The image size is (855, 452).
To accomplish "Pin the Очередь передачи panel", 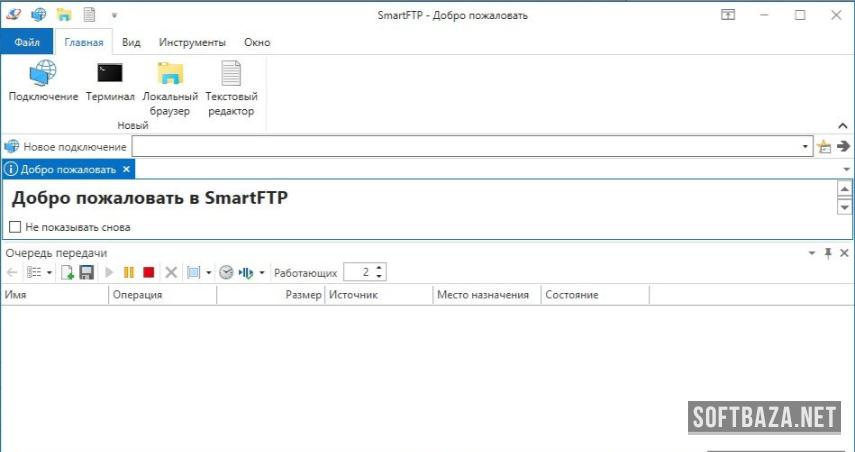I will [x=828, y=254].
